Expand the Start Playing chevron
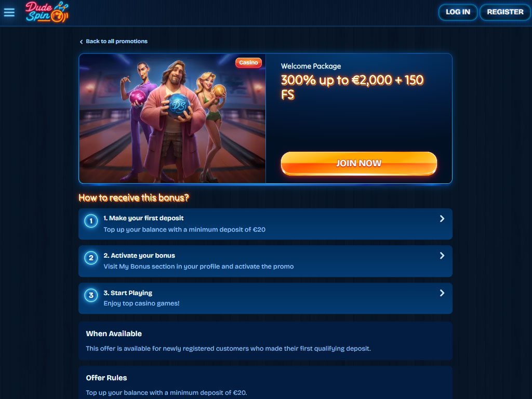This screenshot has width=532, height=399. pos(442,293)
